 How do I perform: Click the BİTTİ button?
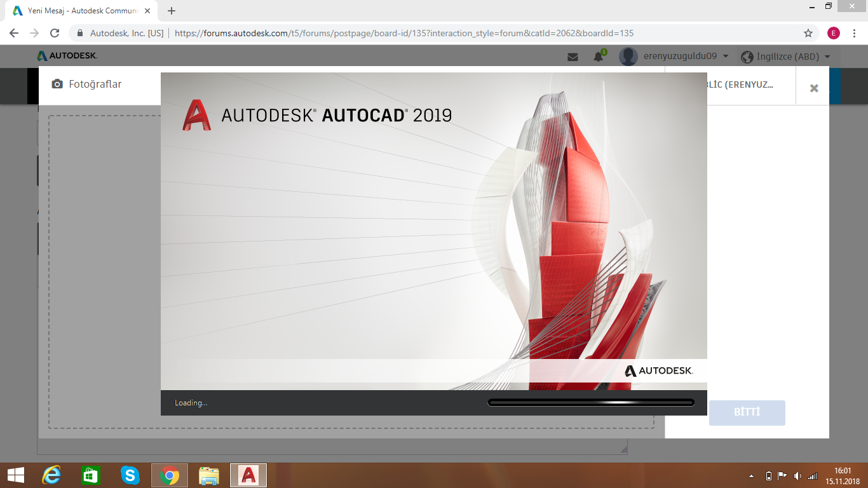click(747, 412)
